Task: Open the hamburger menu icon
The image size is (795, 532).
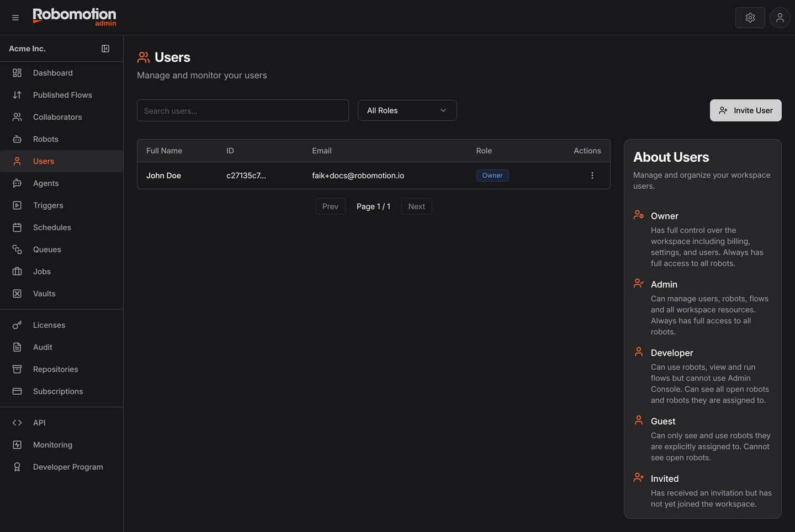Action: 15,18
